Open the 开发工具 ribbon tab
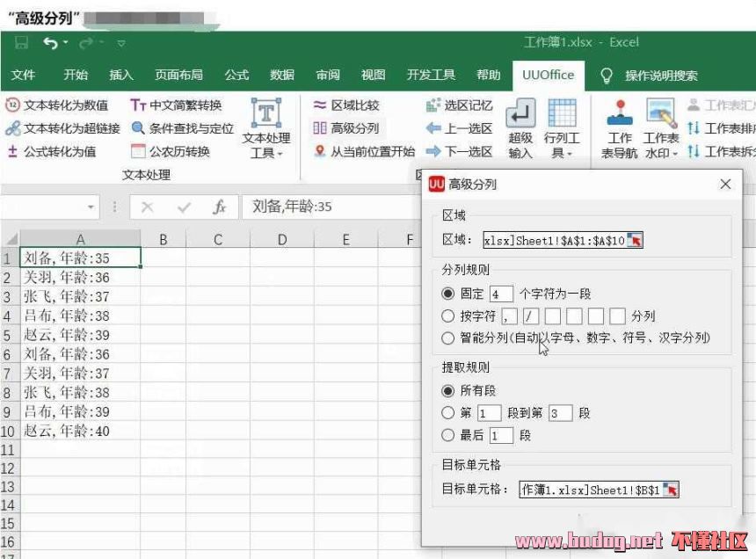756x559 pixels. coord(431,76)
